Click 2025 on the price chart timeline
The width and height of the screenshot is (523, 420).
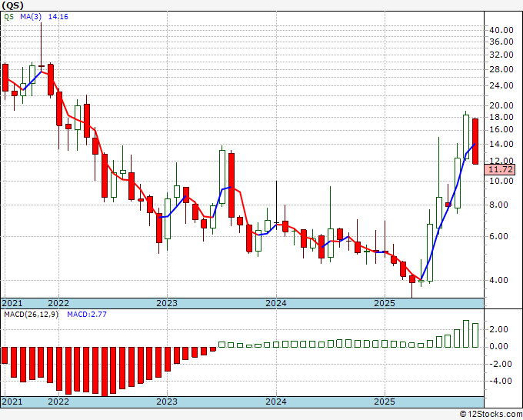coord(385,303)
